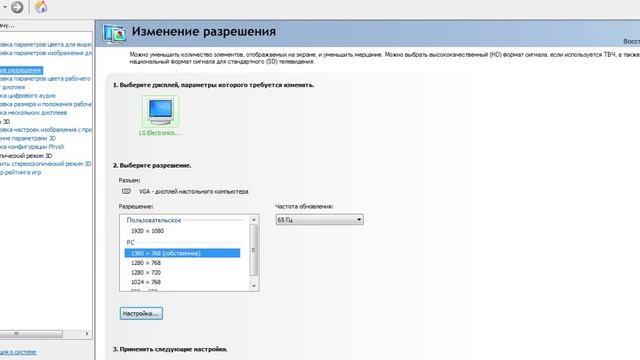
Task: Pick resolution 1280 × 720
Action: click(146, 273)
